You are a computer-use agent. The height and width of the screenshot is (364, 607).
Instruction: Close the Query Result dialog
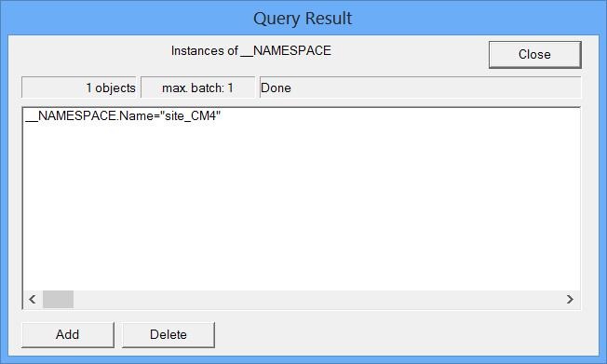pos(534,55)
